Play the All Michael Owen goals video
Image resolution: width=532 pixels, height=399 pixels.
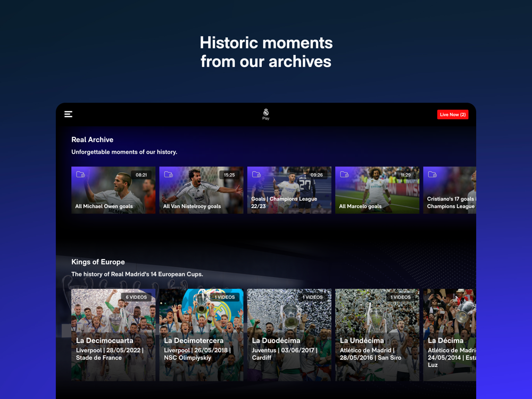tap(113, 190)
